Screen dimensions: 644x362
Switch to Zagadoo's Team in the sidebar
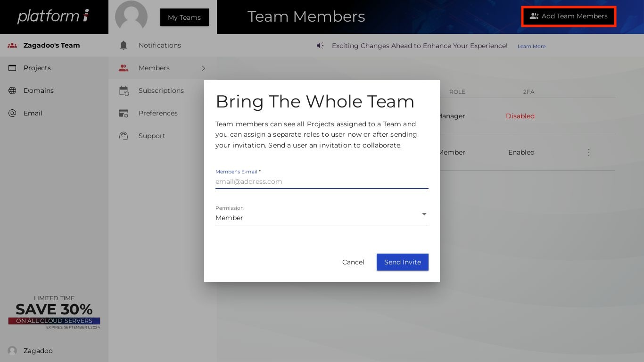click(x=51, y=45)
